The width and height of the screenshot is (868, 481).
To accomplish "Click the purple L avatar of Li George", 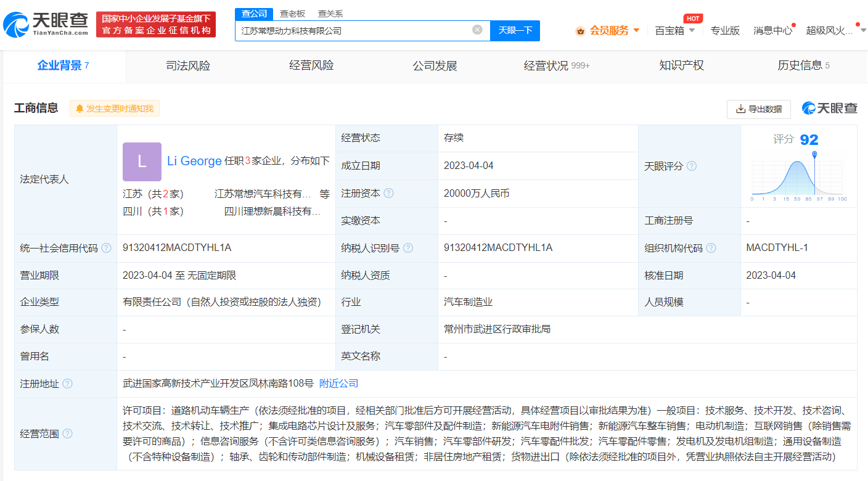I will pos(142,162).
